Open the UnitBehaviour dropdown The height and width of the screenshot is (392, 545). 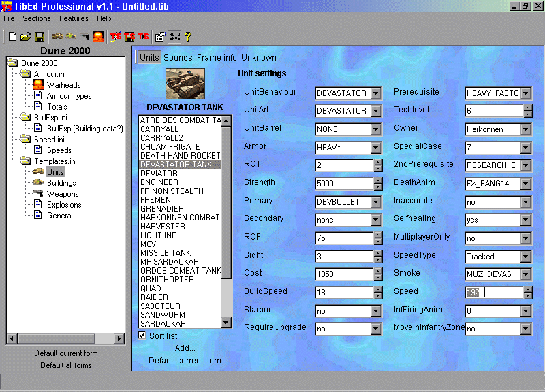tap(376, 93)
